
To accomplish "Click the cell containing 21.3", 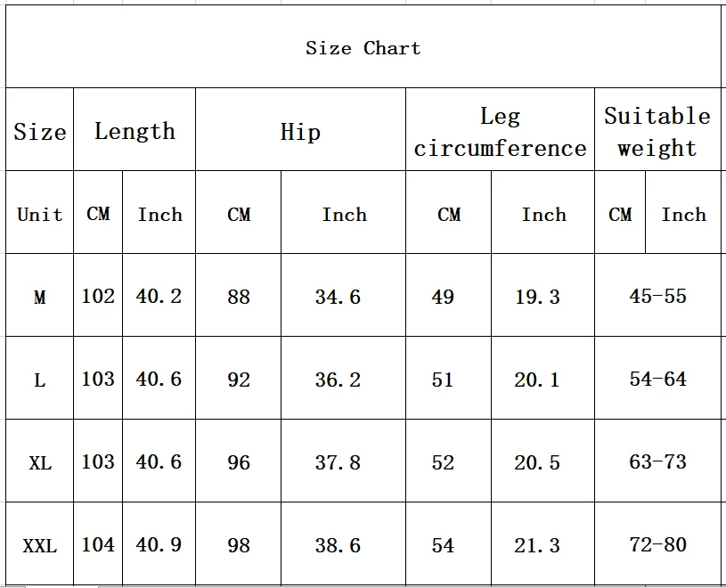I will pos(542,543).
